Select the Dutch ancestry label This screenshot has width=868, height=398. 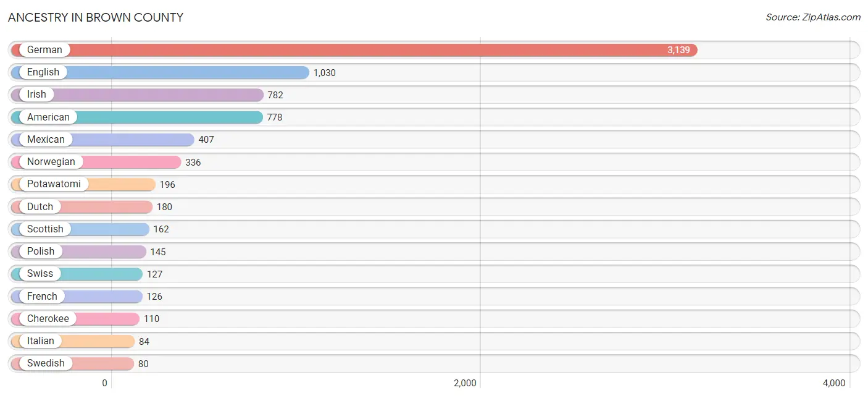coord(40,206)
